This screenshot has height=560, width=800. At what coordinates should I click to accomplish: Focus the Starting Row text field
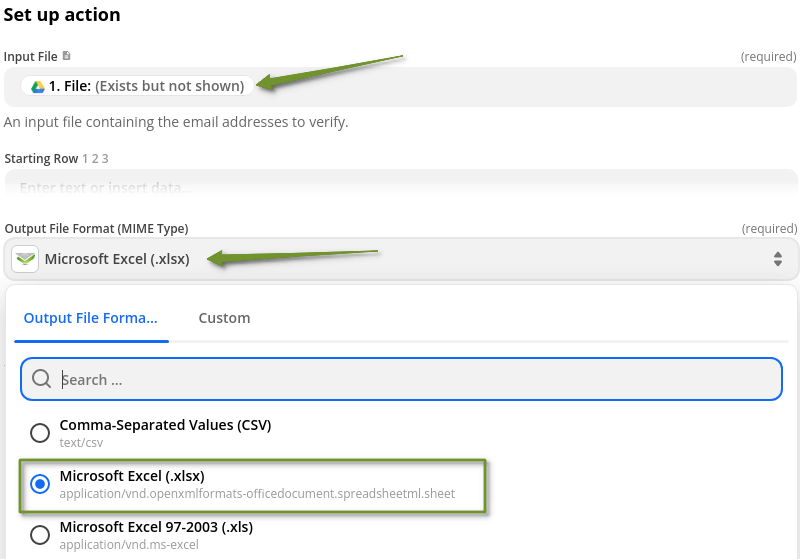pyautogui.click(x=400, y=187)
